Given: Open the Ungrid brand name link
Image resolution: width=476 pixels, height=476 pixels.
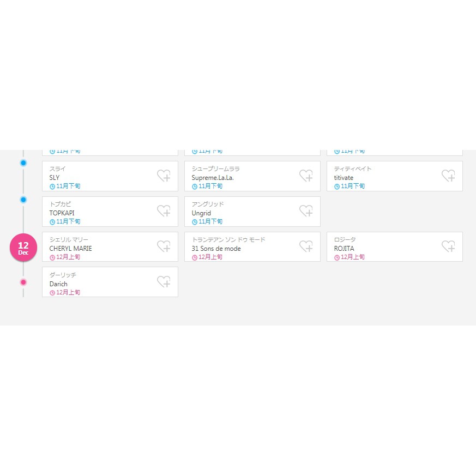Looking at the screenshot, I should (201, 213).
